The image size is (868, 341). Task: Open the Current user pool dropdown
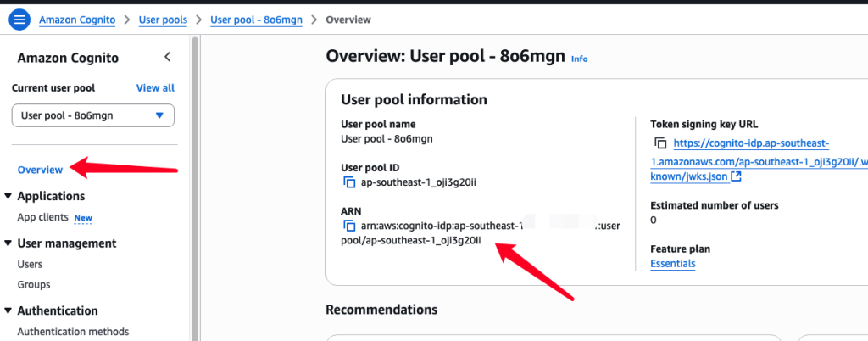coord(93,115)
